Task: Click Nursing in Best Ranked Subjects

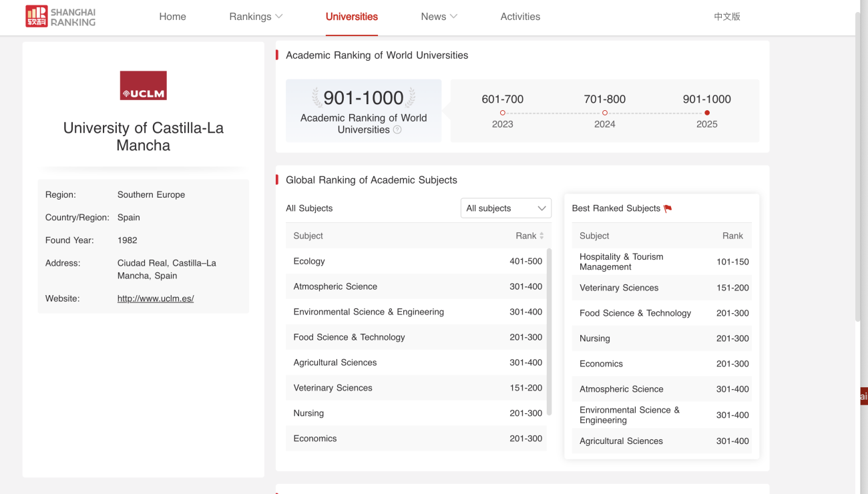Action: 662,338
